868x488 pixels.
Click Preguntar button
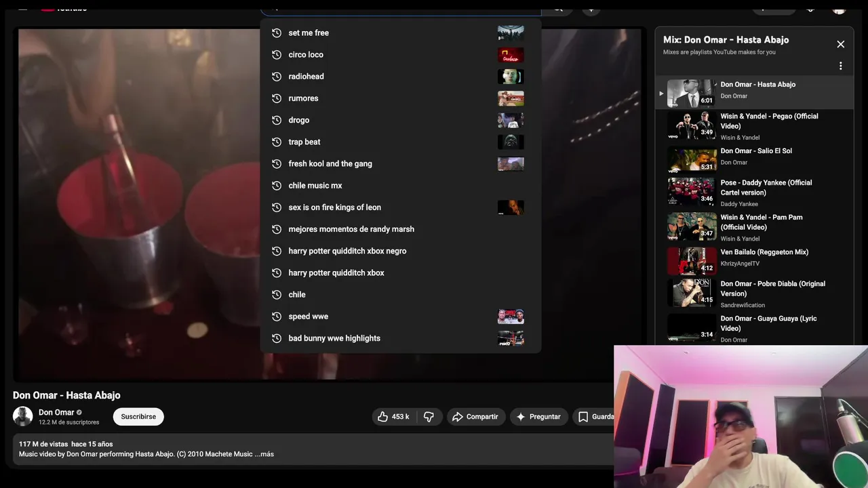539,417
